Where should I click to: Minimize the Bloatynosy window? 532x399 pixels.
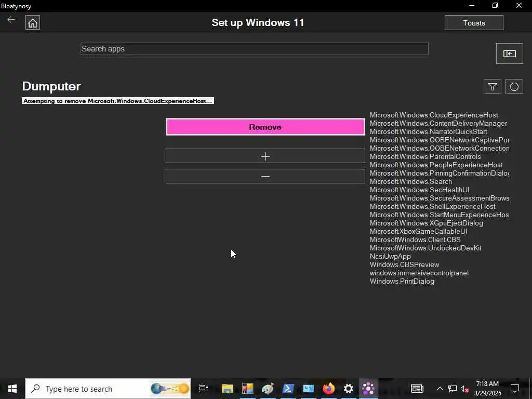tap(472, 5)
